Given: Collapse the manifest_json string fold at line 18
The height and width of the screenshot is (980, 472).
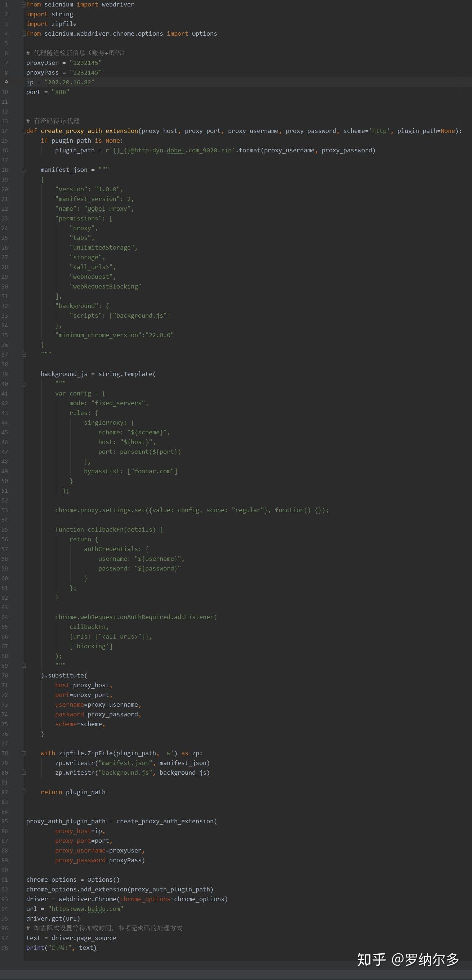Looking at the screenshot, I should (24, 170).
